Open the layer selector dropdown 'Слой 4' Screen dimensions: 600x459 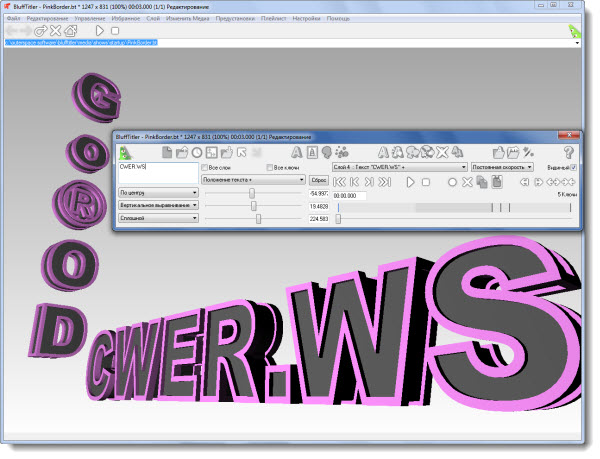pos(399,168)
